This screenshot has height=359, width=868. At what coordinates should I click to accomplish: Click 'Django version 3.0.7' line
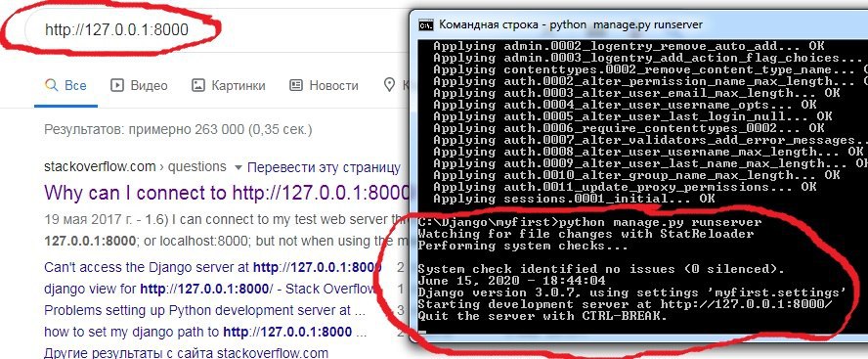click(x=632, y=292)
